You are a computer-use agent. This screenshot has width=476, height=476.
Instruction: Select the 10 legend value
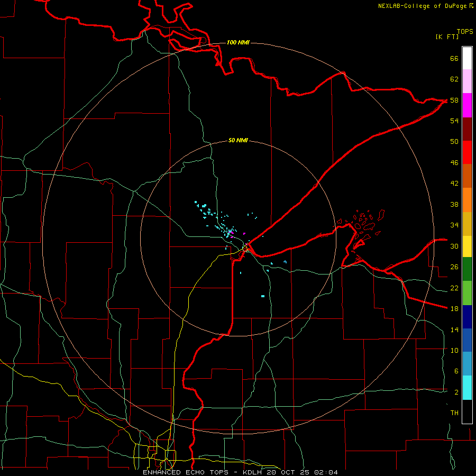pyautogui.click(x=454, y=350)
